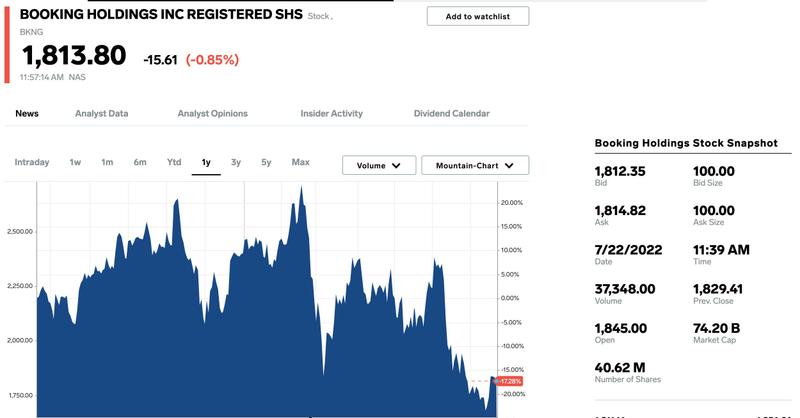This screenshot has width=800, height=418.
Task: Click the 2,000.00 axis label
Action: pos(20,340)
